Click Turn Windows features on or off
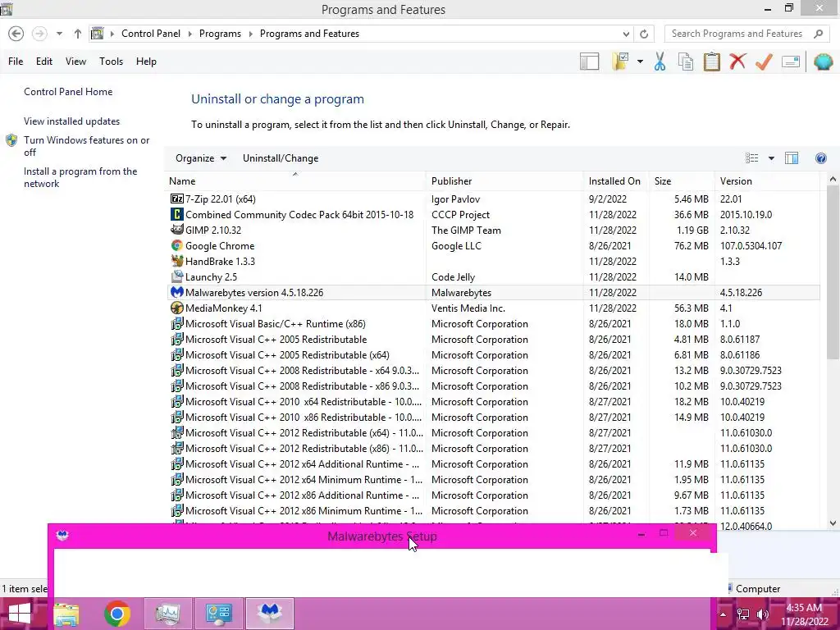 86,146
